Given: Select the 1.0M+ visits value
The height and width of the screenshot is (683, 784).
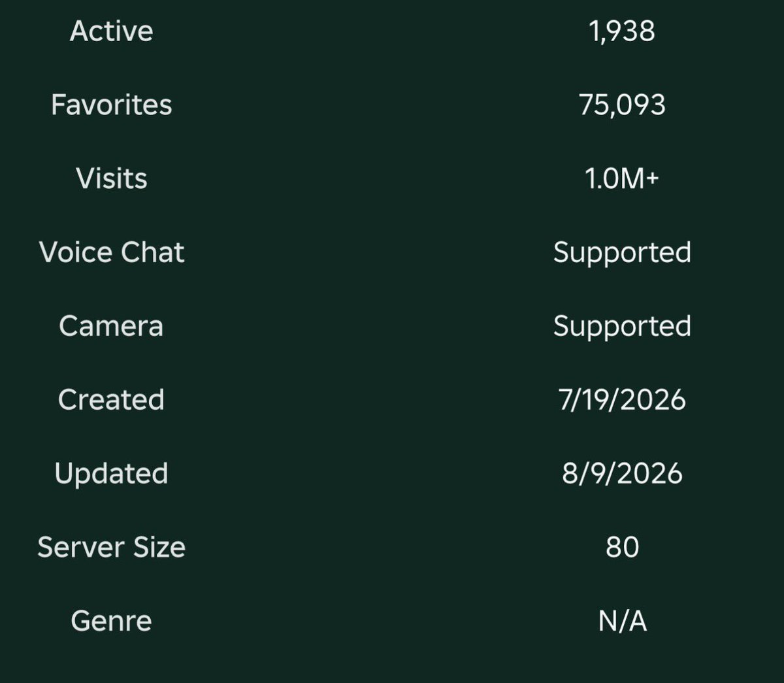Looking at the screenshot, I should pyautogui.click(x=622, y=178).
